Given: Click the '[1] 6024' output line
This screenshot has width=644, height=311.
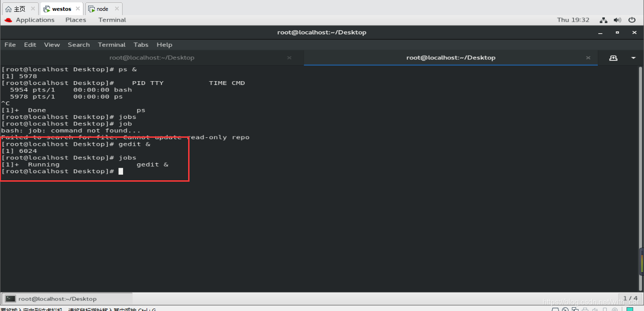Looking at the screenshot, I should [x=19, y=151].
